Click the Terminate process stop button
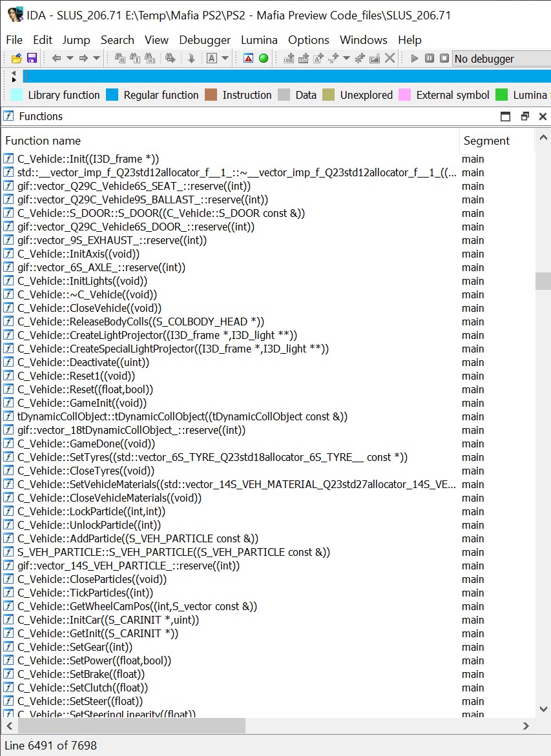This screenshot has height=756, width=551. (x=444, y=58)
